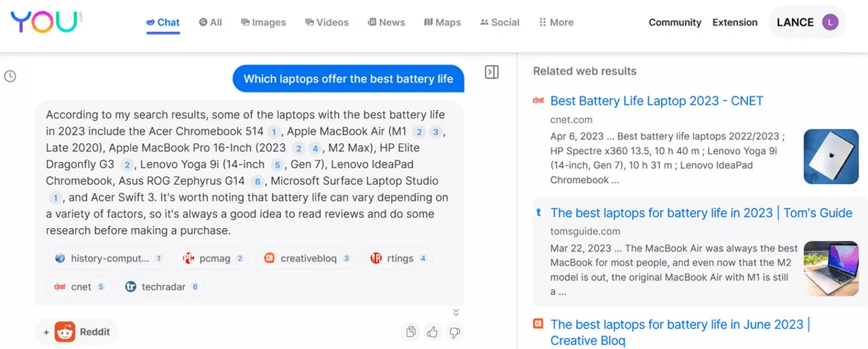Open the Extension link
This screenshot has width=868, height=349.
734,22
